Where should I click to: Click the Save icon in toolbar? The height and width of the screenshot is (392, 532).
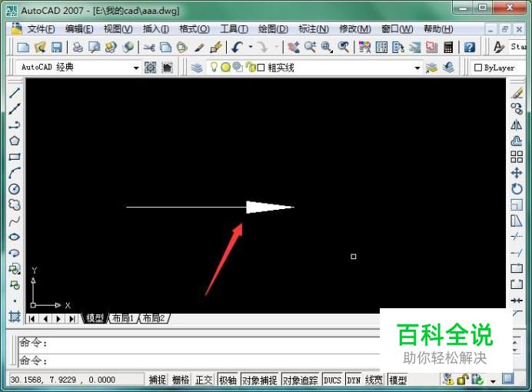[x=56, y=47]
